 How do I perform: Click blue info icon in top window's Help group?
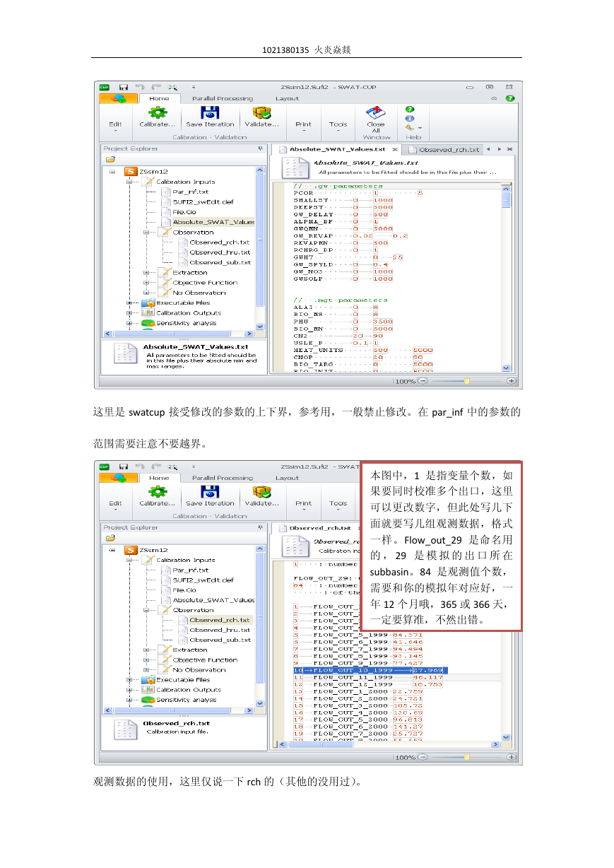410,118
